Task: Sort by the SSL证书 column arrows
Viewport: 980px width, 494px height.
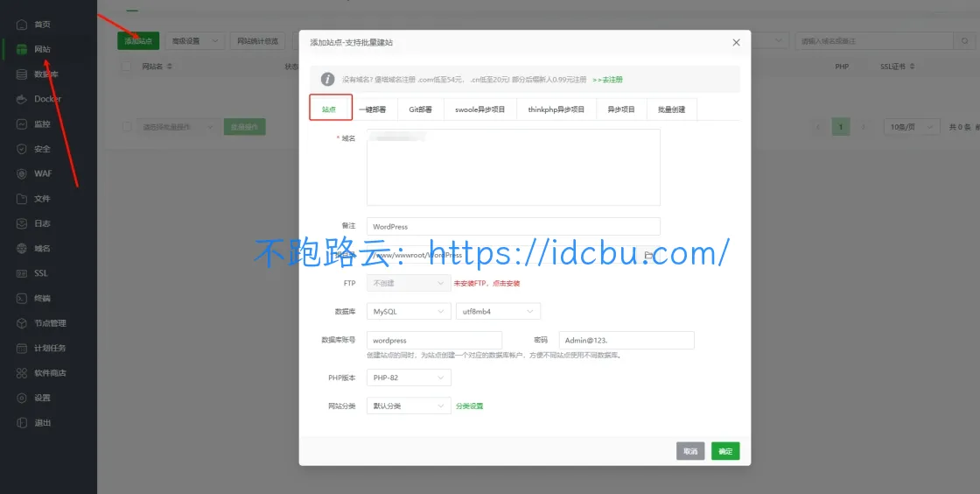Action: pos(912,67)
